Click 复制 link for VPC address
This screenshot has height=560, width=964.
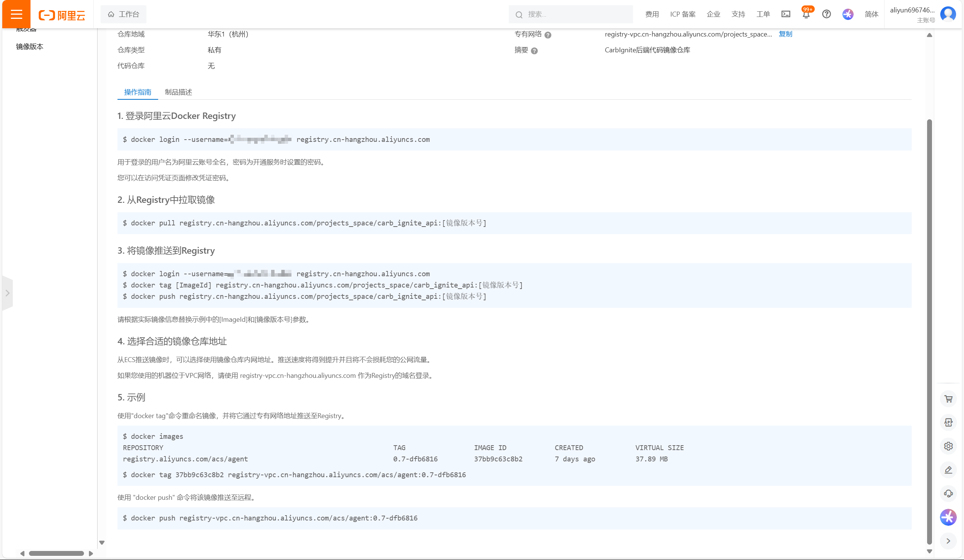click(x=786, y=34)
